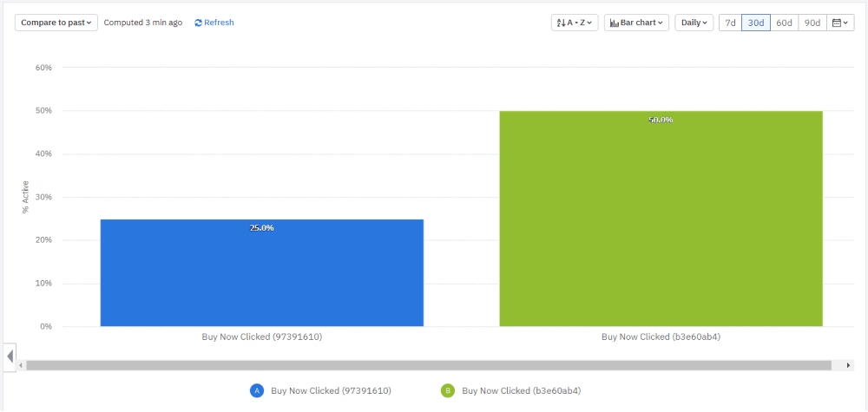Select the 7d date range
Image resolution: width=868 pixels, height=412 pixels.
click(x=730, y=23)
